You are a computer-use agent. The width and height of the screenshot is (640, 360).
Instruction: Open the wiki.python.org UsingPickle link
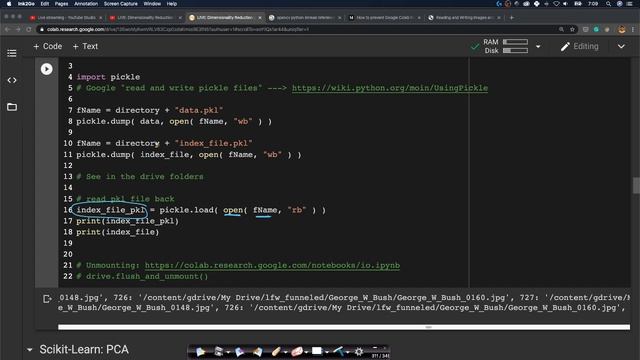point(390,88)
